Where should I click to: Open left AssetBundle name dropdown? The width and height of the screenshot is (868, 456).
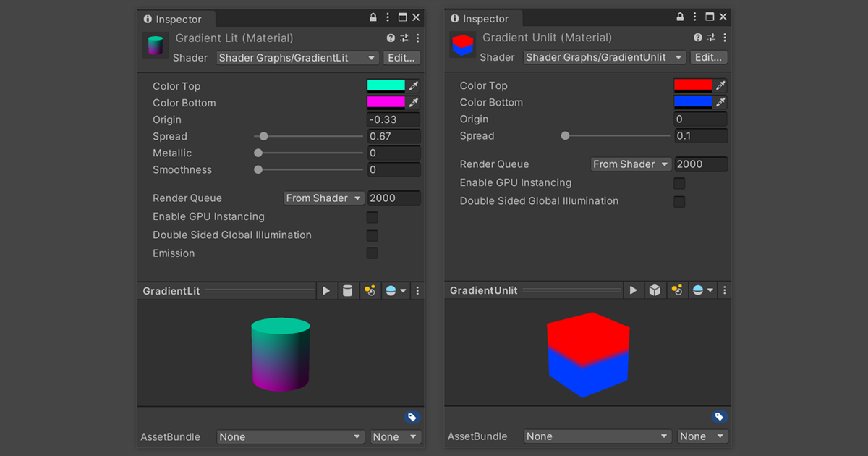(291, 437)
